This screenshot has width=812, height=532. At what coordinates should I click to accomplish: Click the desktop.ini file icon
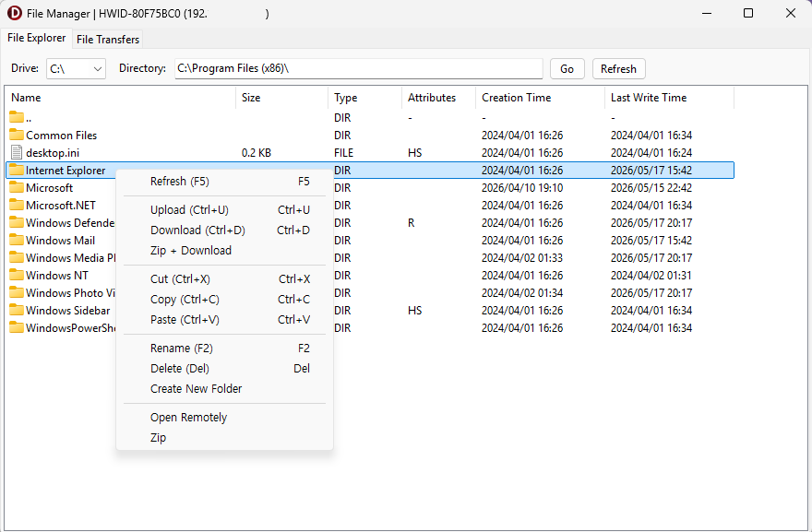click(17, 153)
